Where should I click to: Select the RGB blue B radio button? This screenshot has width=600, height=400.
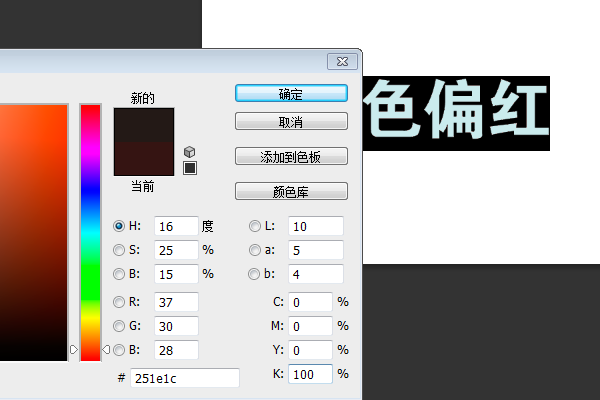pyautogui.click(x=119, y=350)
